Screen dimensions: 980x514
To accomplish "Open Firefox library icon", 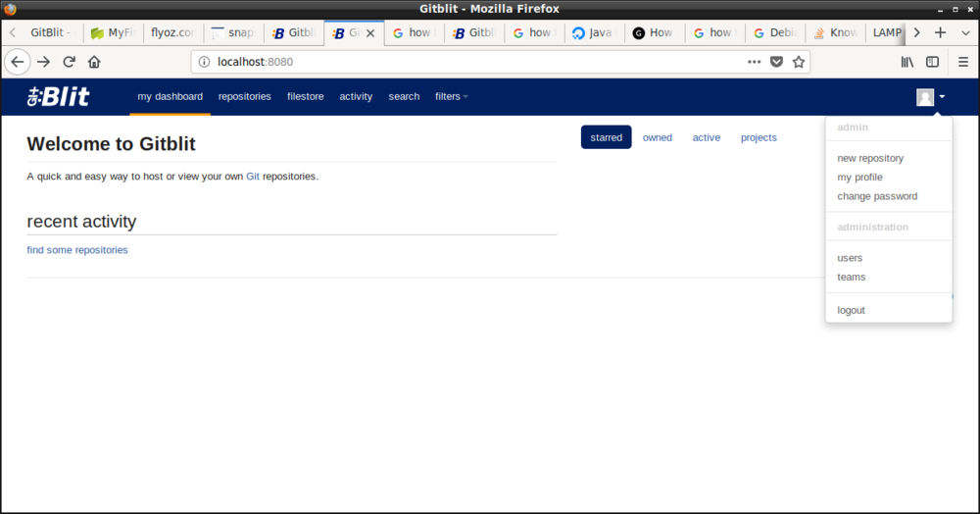I will pyautogui.click(x=907, y=62).
